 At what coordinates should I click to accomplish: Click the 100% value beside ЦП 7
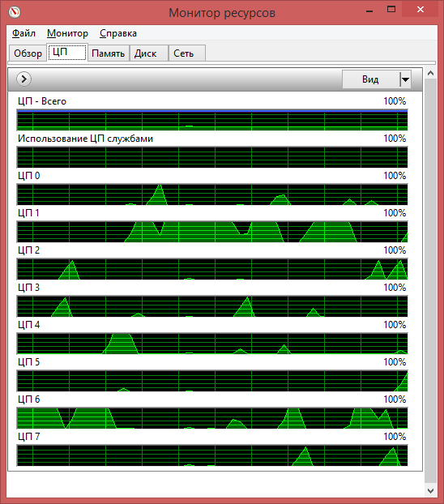395,437
